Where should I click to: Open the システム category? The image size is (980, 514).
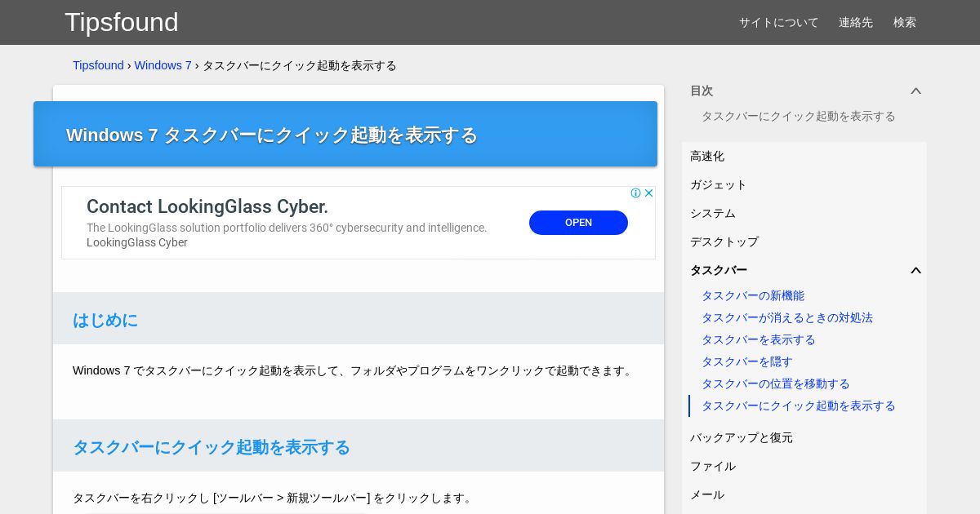[713, 213]
